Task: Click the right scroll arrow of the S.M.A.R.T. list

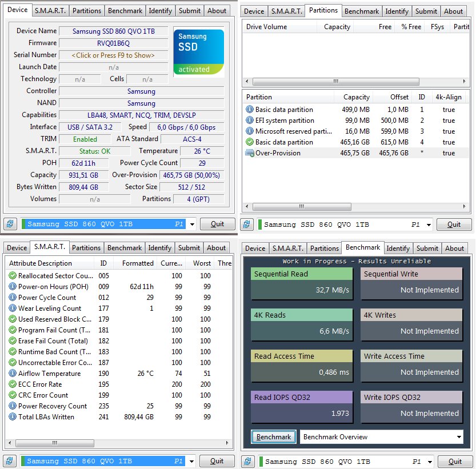Action: [x=227, y=443]
